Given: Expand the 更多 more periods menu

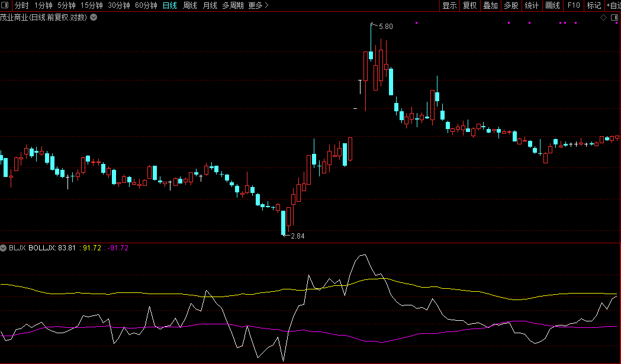Looking at the screenshot, I should tap(258, 6).
